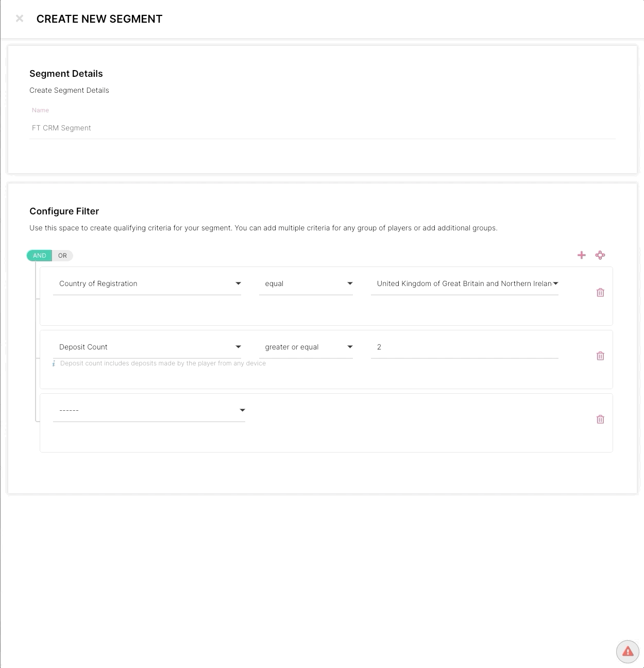Open the 'greater or equal' operator dropdown
The width and height of the screenshot is (644, 668).
click(x=306, y=347)
